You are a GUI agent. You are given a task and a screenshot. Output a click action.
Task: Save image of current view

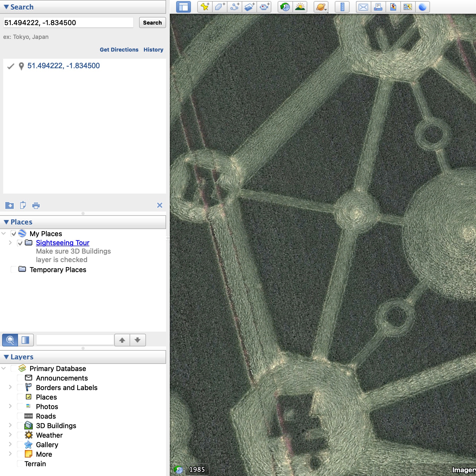(393, 7)
